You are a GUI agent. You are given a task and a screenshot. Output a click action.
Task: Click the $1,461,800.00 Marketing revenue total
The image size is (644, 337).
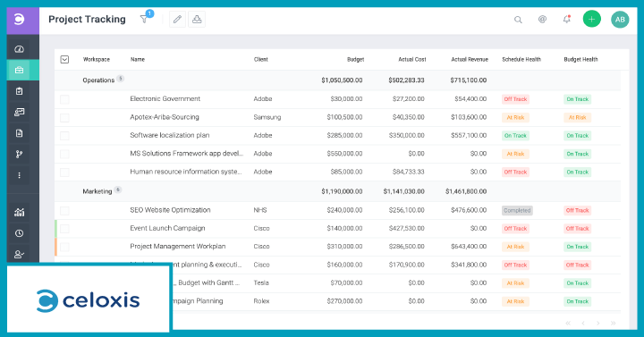(466, 191)
